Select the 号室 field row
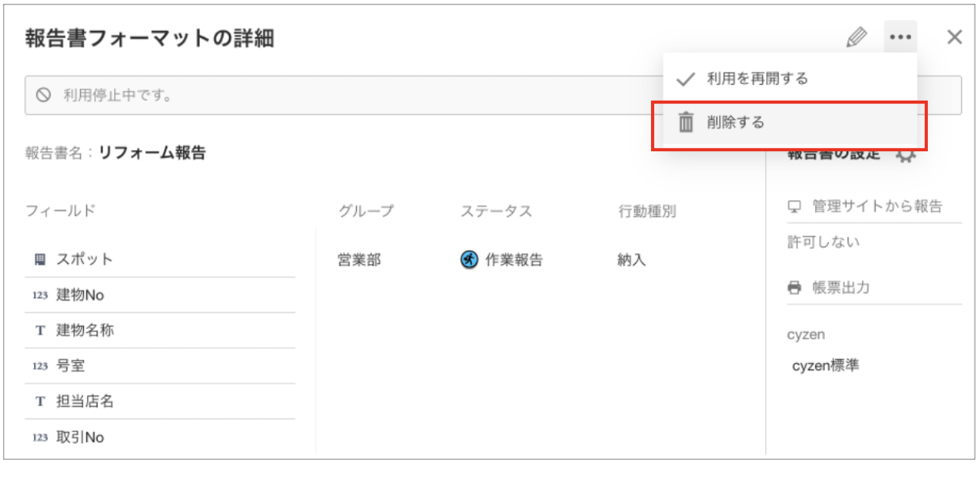This screenshot has width=980, height=478. pos(160,366)
